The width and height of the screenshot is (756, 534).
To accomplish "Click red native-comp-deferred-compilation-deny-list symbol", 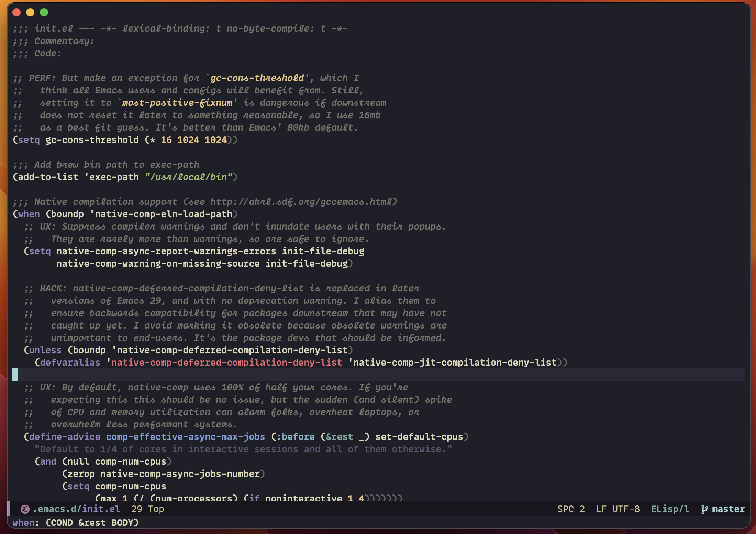I will (x=227, y=363).
